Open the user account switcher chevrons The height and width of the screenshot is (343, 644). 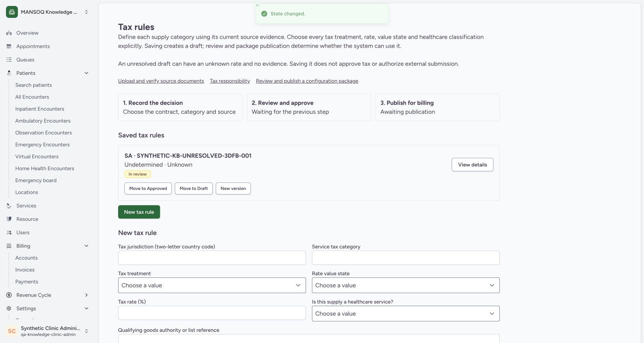pyautogui.click(x=86, y=331)
